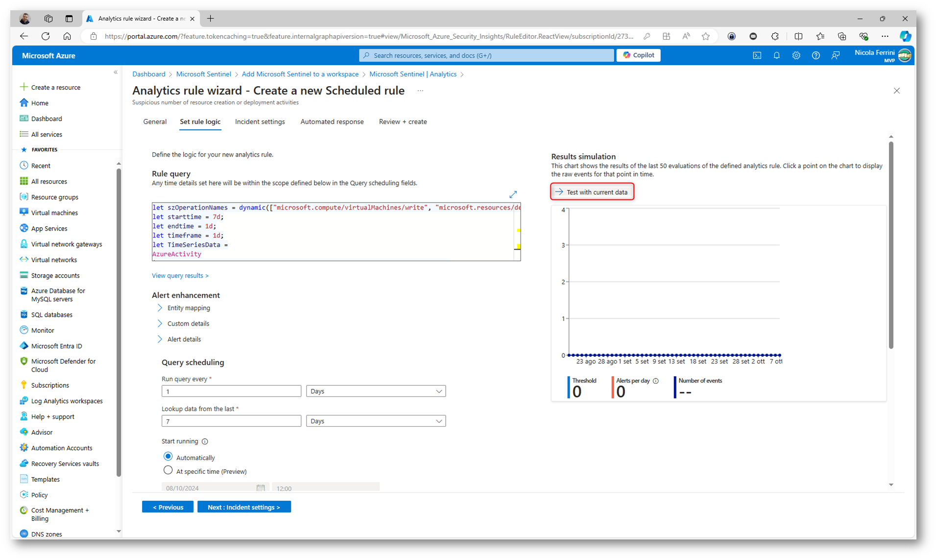Click scroll down arrow of wizard pane
The image size is (937, 560).
891,485
